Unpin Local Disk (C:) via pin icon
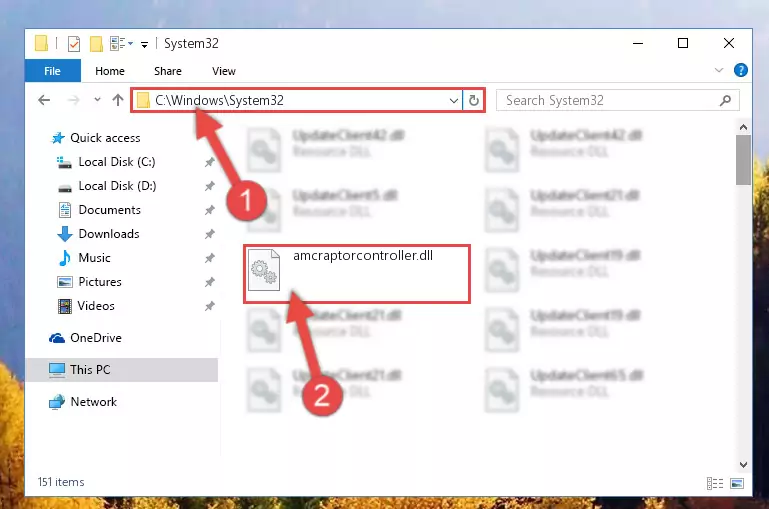Viewport: 769px width, 509px height. coord(209,162)
